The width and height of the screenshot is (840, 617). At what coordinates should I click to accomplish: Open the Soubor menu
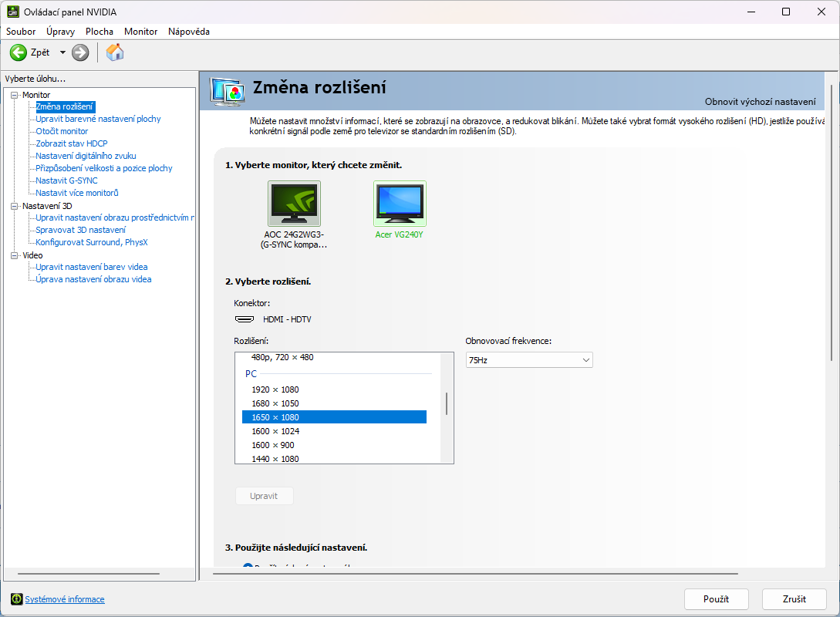(x=21, y=32)
